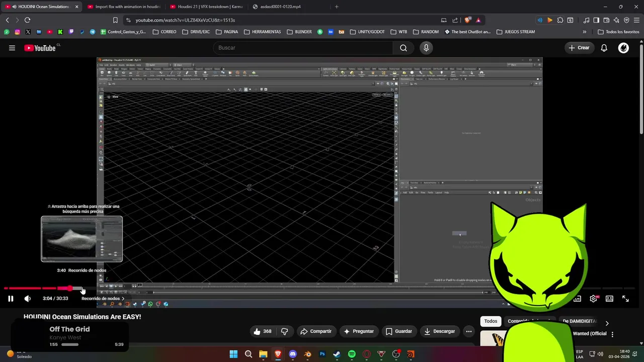The image size is (644, 362).
Task: Switch to 'Import fbx with animation' tab
Action: click(124, 7)
